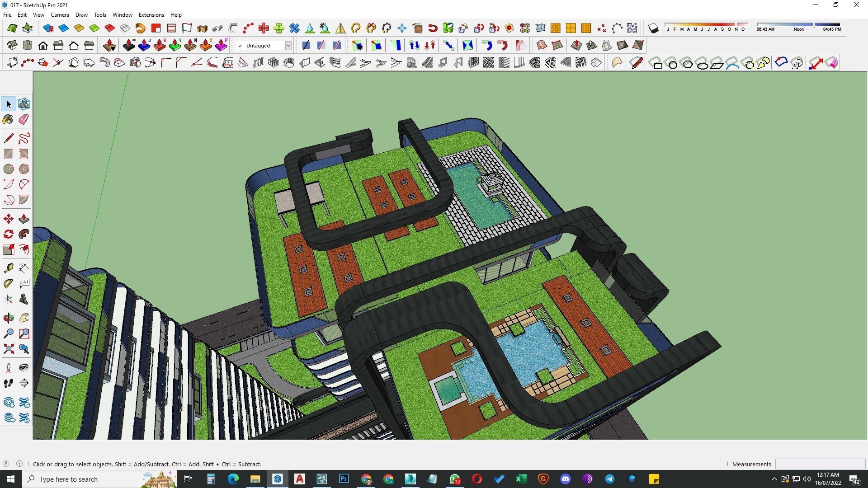Select the Polygon tool in left toolbar
The height and width of the screenshot is (488, 868).
click(24, 169)
